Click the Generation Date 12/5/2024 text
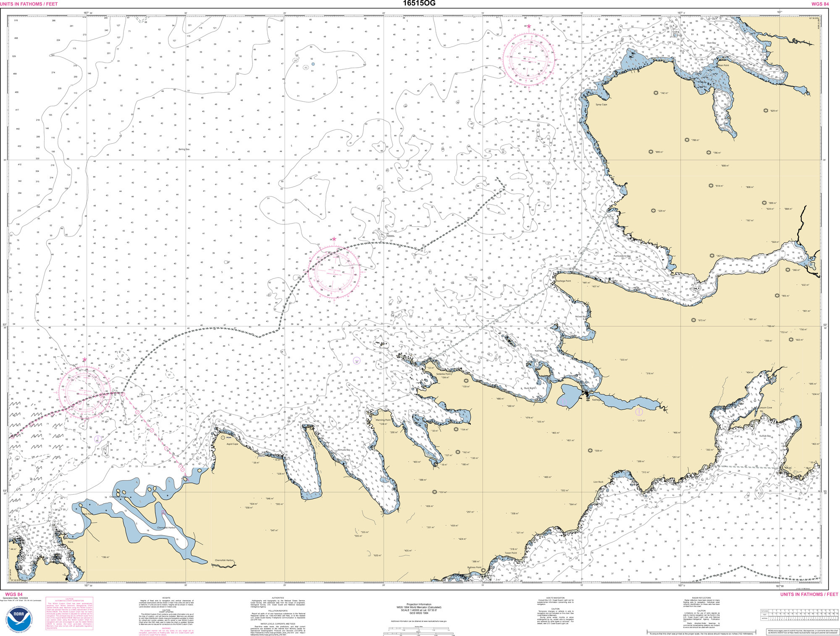Viewport: 840px width, 636px height. pyautogui.click(x=15, y=598)
